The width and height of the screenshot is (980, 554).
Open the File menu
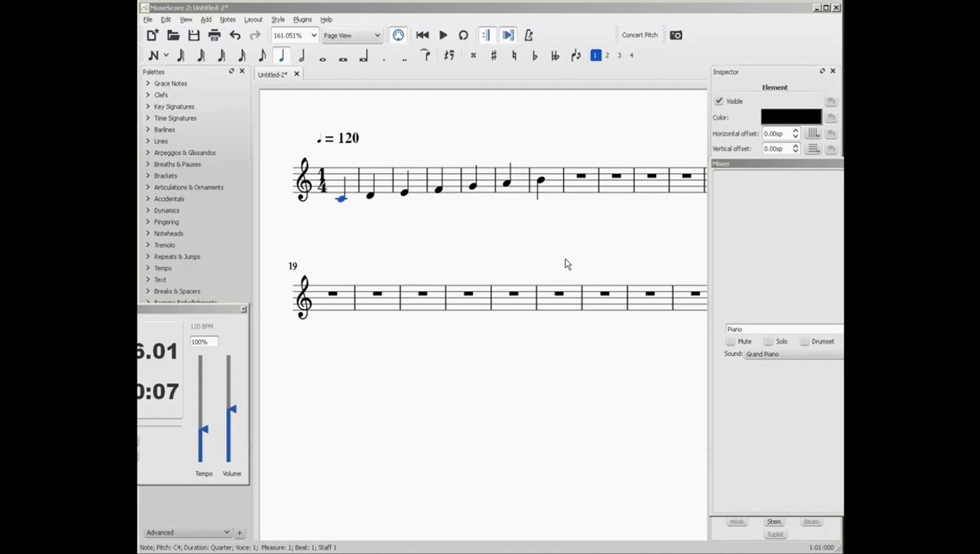click(x=148, y=19)
